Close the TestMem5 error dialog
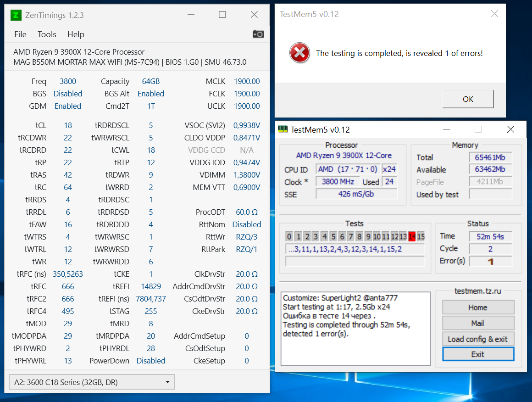 495,14
